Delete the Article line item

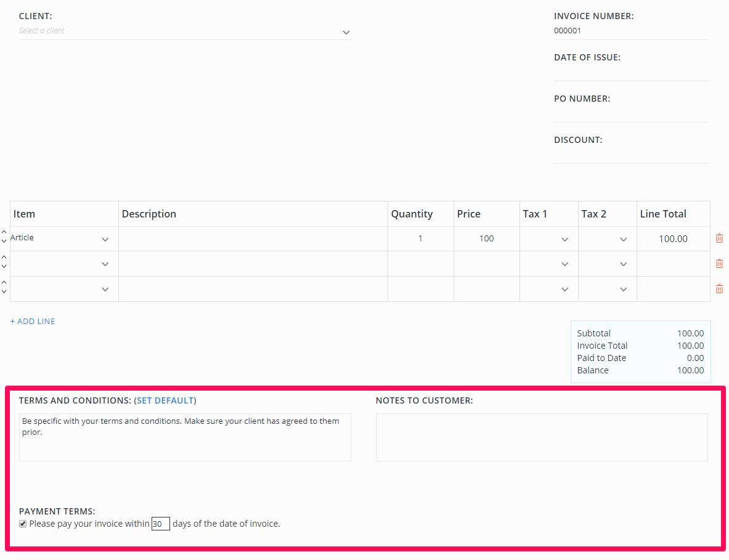[719, 238]
